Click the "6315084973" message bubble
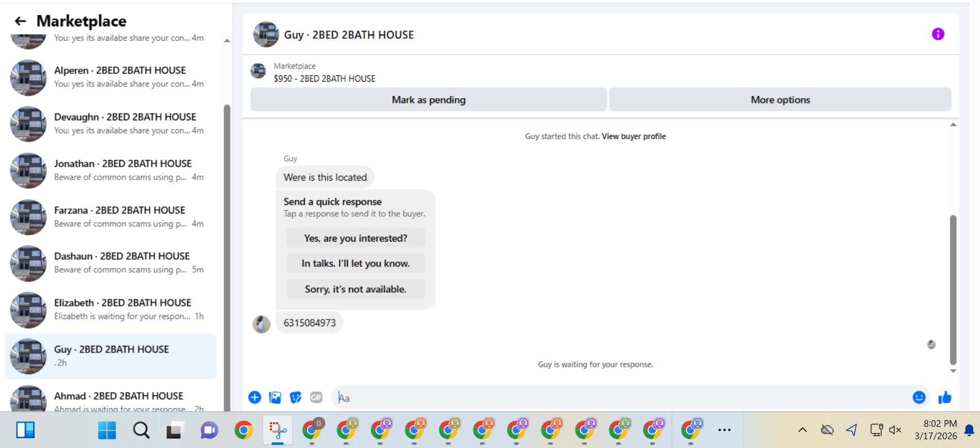This screenshot has width=980, height=448. tap(310, 323)
